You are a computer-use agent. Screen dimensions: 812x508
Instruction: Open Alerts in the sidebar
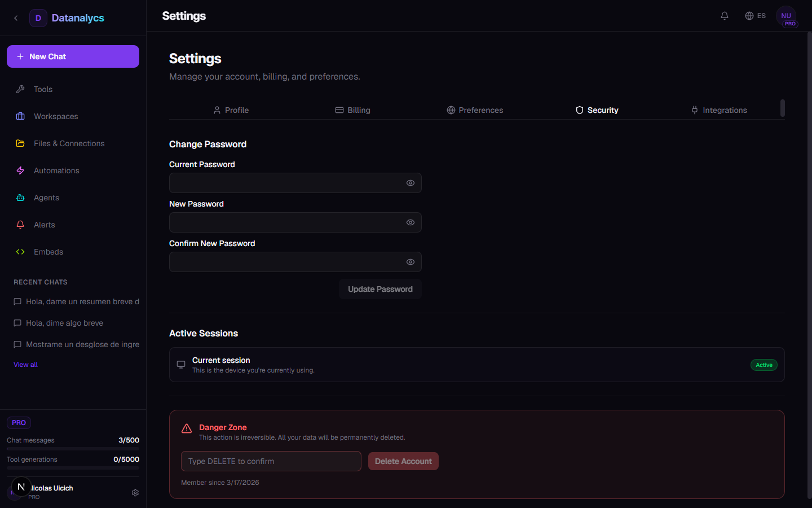(x=44, y=225)
